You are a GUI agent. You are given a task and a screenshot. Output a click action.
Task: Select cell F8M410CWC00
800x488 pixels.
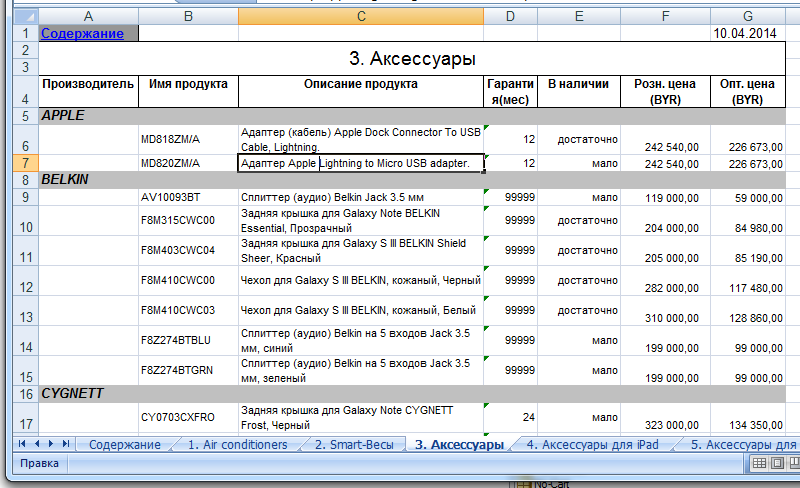[188, 281]
